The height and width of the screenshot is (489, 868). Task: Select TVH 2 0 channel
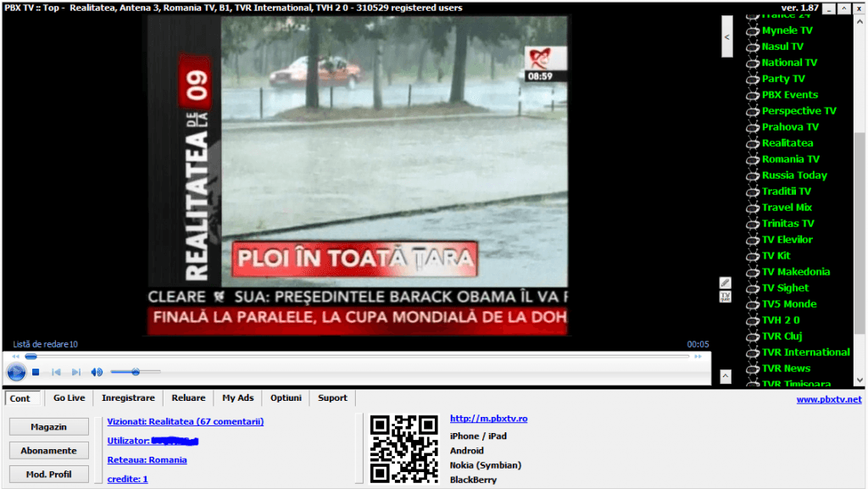coord(781,320)
